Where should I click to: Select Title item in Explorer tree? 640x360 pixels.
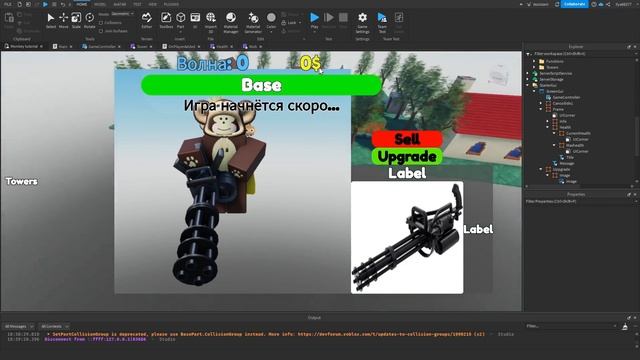(x=570, y=157)
